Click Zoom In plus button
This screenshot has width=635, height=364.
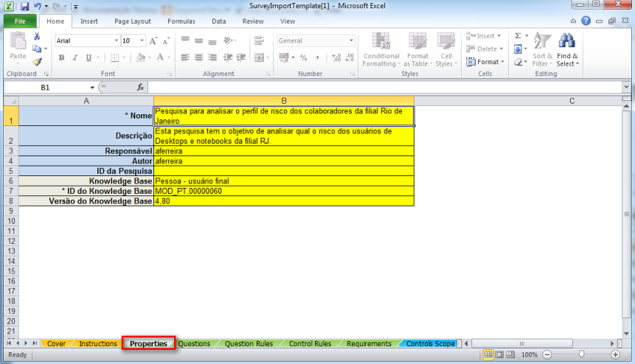(x=616, y=354)
